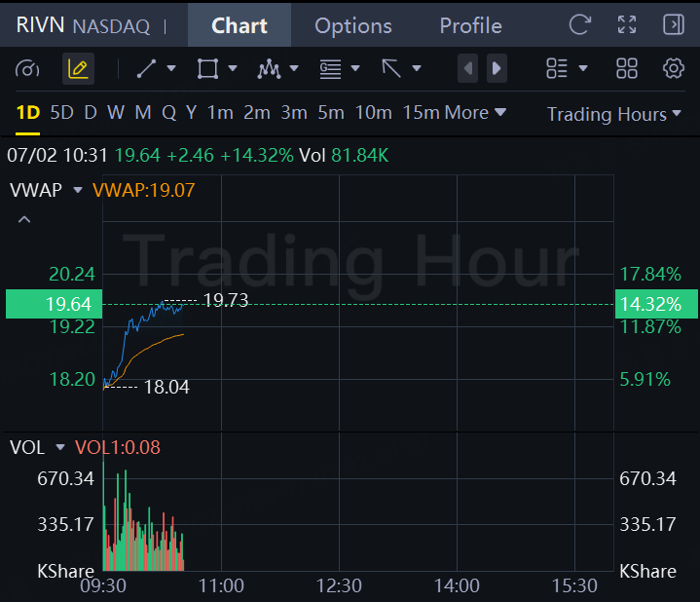Choose the quarterly Q timeframe
Screen dimensions: 700x602
coord(168,113)
